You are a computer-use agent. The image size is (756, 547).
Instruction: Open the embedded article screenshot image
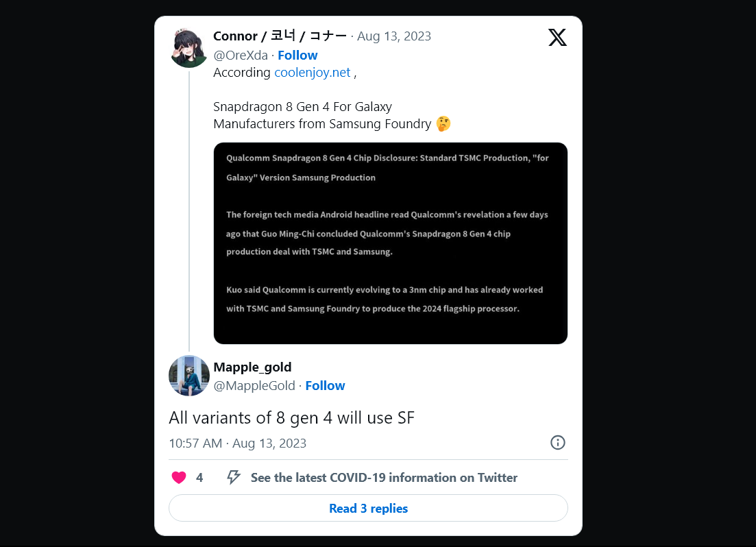click(390, 243)
